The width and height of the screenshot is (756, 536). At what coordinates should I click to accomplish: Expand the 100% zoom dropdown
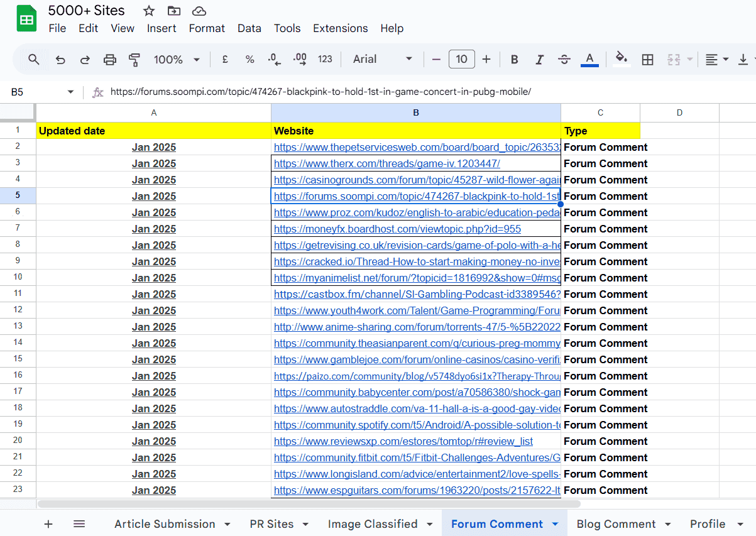tap(177, 60)
